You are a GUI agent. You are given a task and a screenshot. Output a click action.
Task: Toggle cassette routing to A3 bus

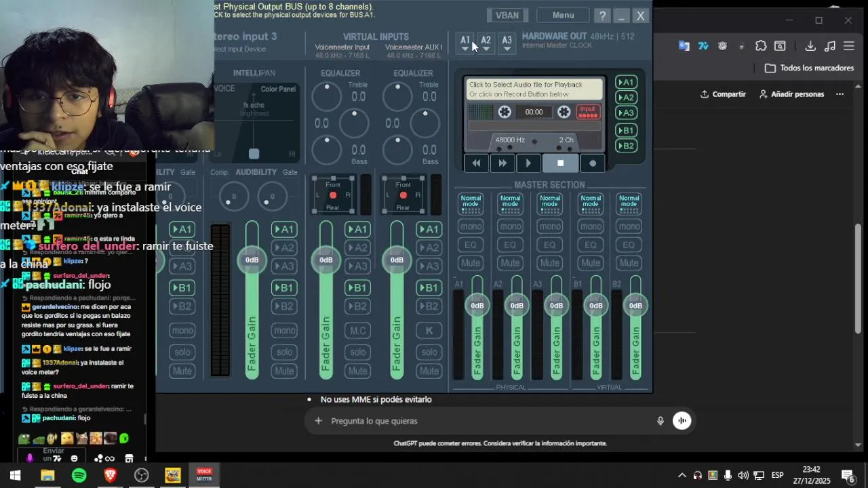point(625,113)
